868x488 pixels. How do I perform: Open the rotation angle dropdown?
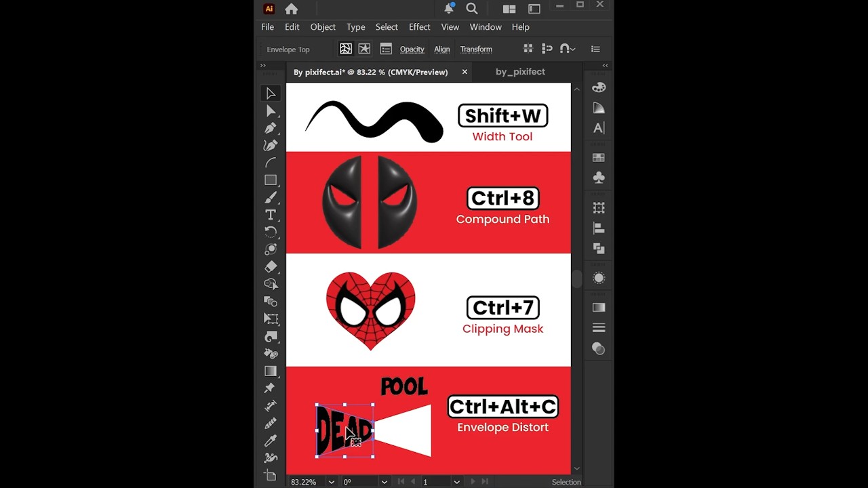[384, 482]
